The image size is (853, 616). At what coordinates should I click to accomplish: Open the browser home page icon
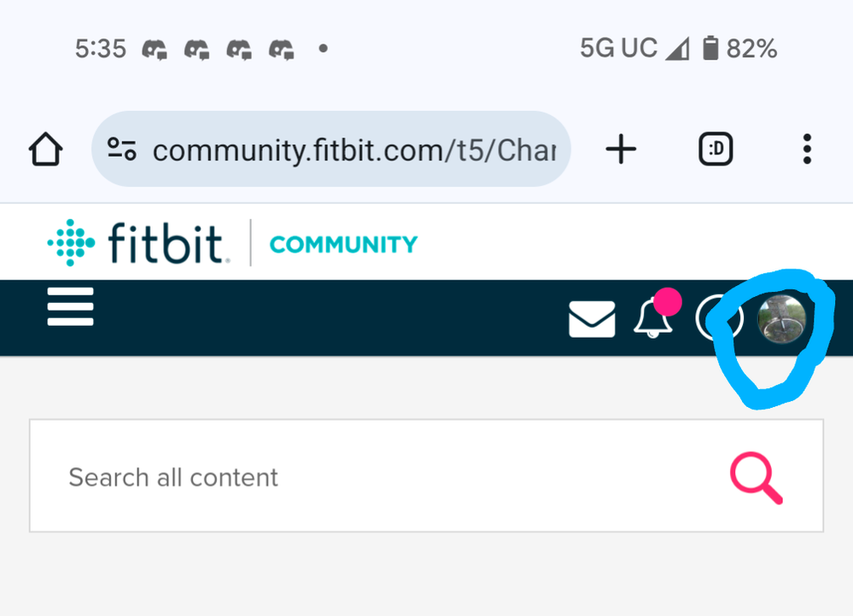tap(46, 149)
